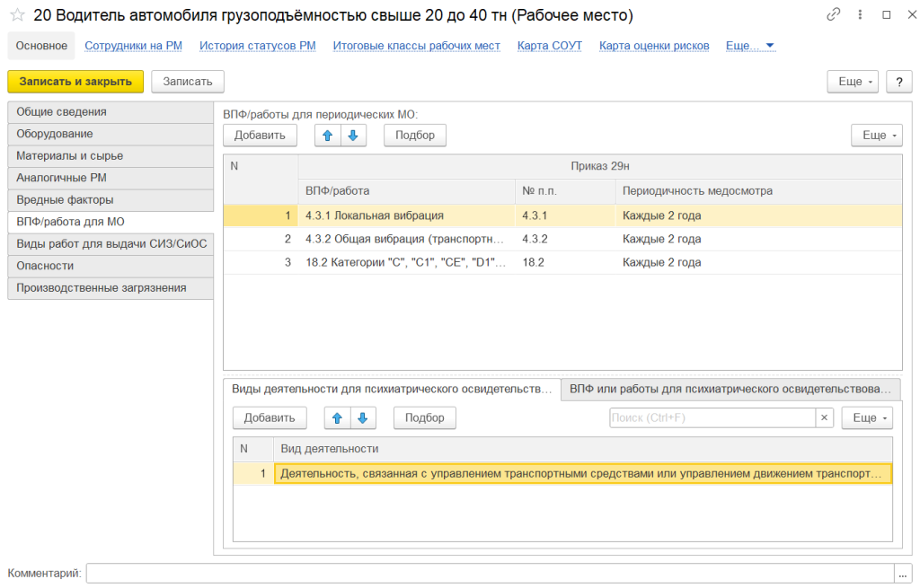The image size is (920, 588).
Task: Click Записать и закрыть button
Action: (x=75, y=82)
